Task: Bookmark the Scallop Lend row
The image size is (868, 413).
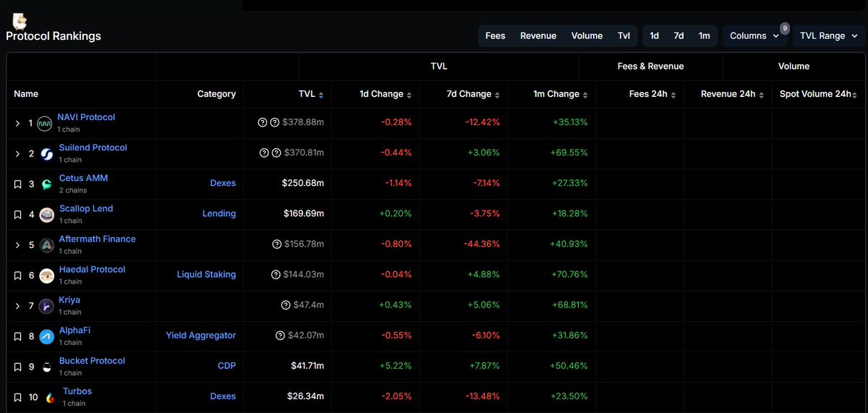Action: point(18,215)
